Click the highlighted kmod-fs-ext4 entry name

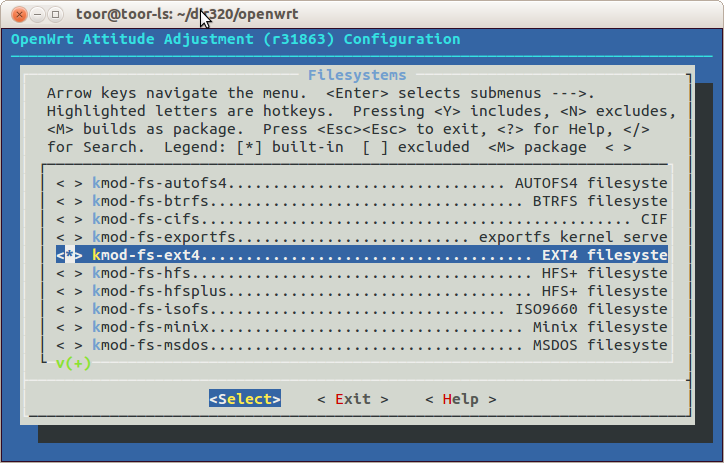tap(146, 255)
